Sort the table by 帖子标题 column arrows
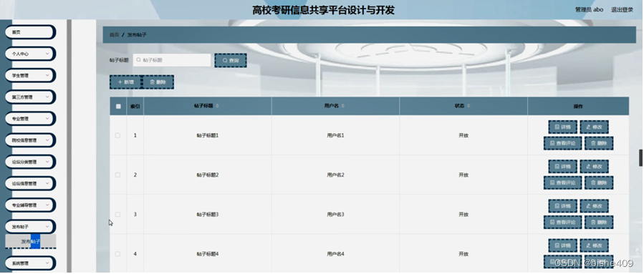The image size is (644, 274). [x=217, y=106]
